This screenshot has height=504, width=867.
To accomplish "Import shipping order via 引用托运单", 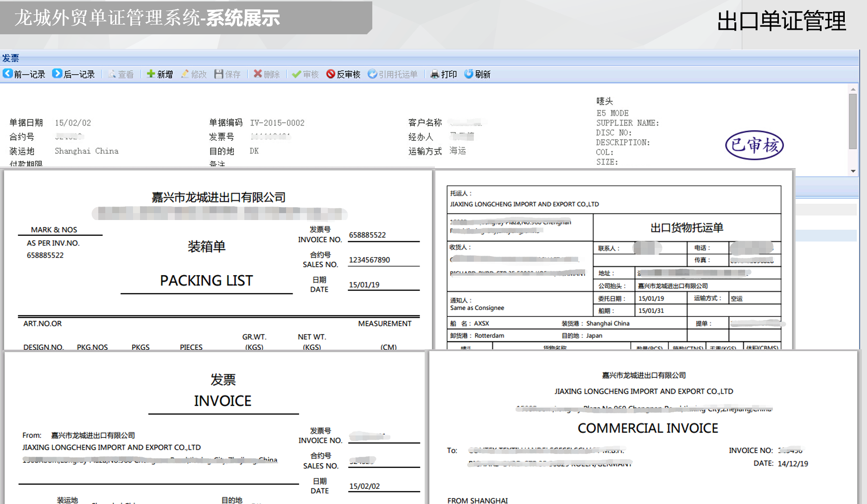I will tap(393, 74).
